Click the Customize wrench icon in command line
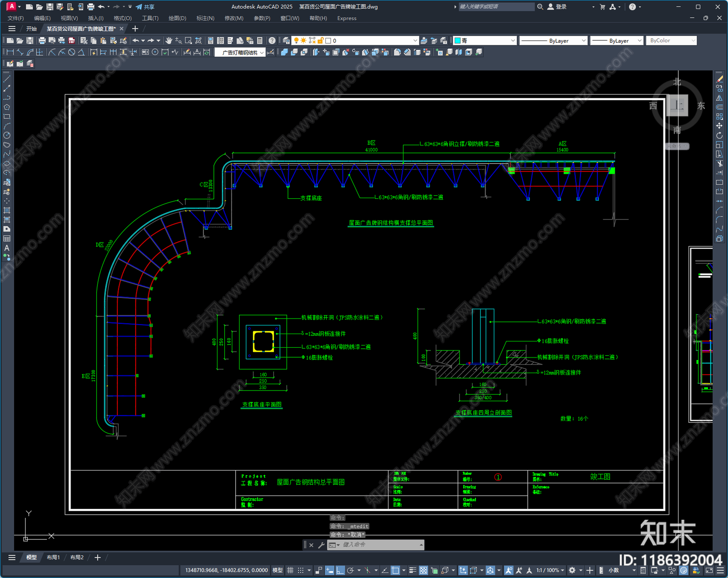The width and height of the screenshot is (728, 578). pyautogui.click(x=321, y=545)
